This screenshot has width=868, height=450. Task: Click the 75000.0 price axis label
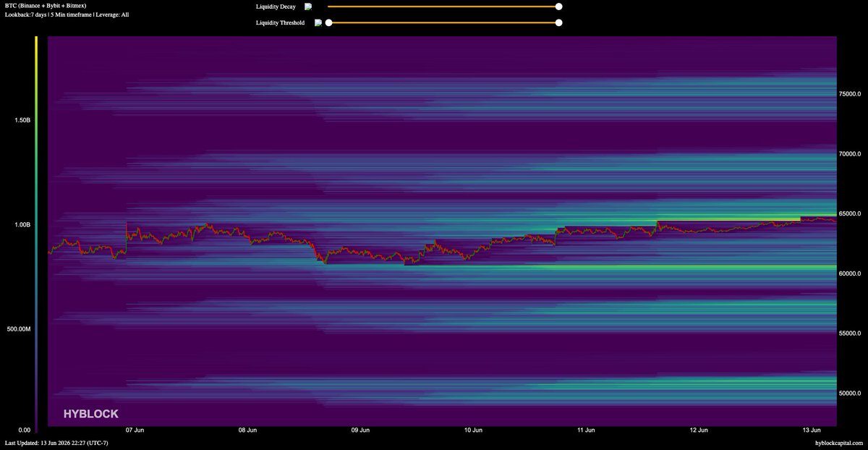849,94
